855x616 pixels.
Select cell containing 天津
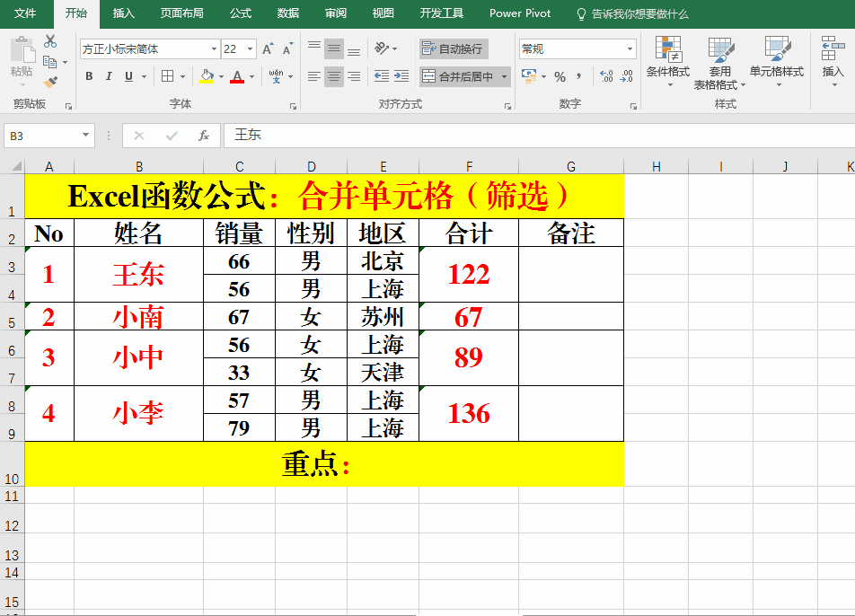pyautogui.click(x=383, y=373)
